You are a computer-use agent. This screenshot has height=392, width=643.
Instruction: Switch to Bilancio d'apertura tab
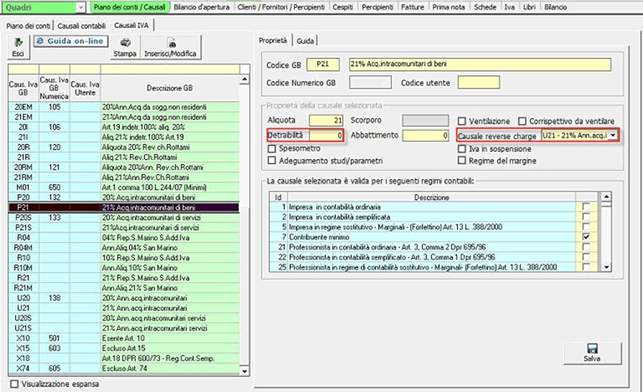pos(202,7)
